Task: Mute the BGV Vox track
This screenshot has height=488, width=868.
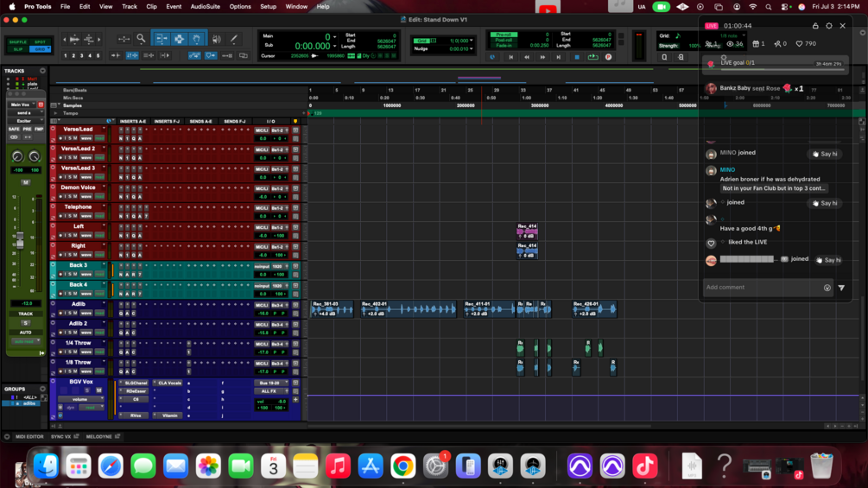Action: [98, 390]
